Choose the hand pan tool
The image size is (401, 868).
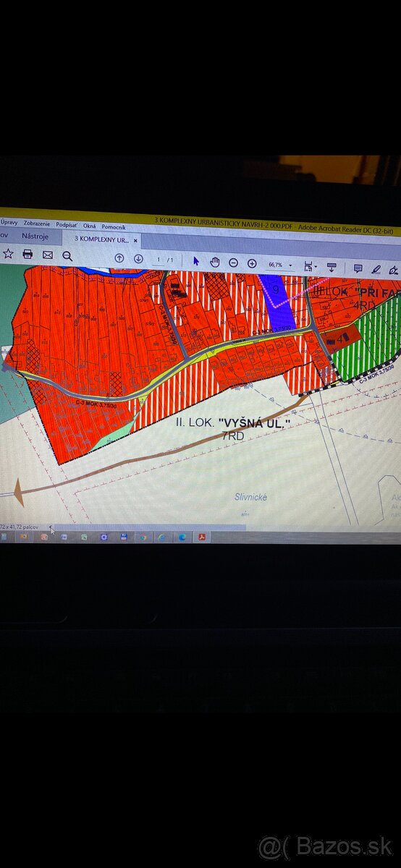click(214, 262)
